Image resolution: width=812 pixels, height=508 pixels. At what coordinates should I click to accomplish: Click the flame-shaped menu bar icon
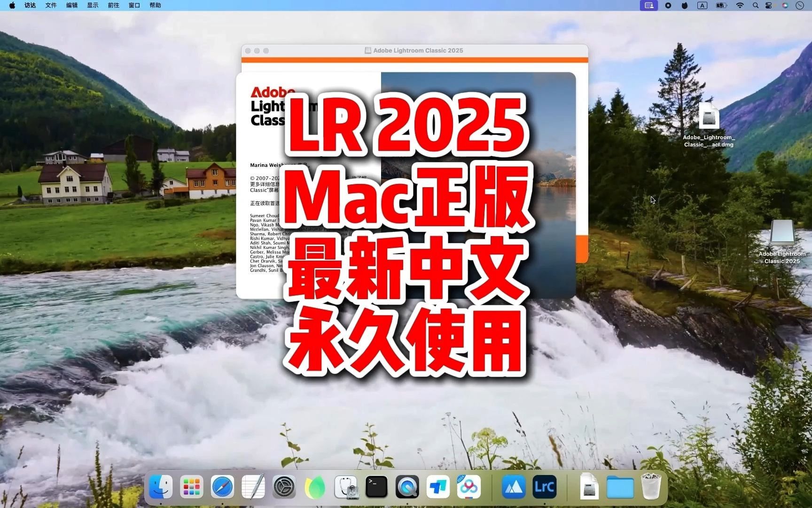point(685,5)
